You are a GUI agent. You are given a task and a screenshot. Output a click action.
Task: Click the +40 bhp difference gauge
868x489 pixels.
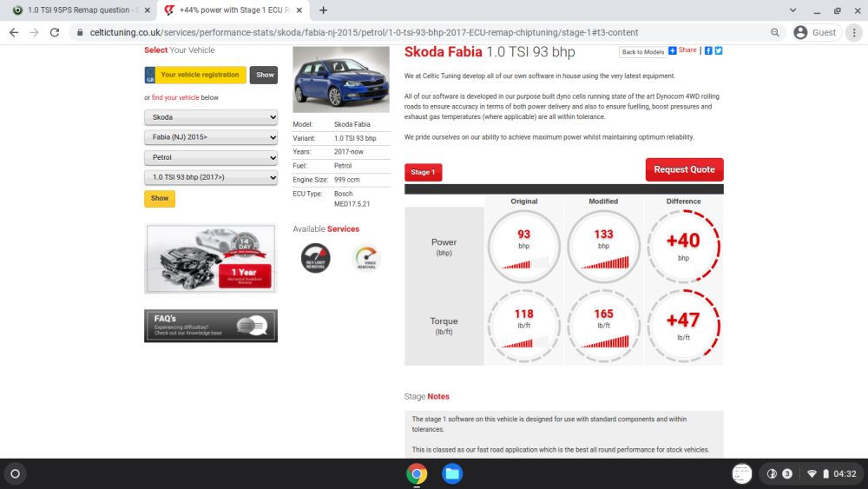coord(683,247)
